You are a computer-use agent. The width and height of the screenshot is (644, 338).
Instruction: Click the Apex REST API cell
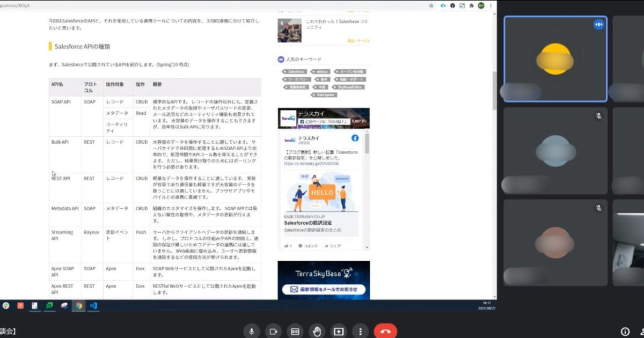pos(65,289)
